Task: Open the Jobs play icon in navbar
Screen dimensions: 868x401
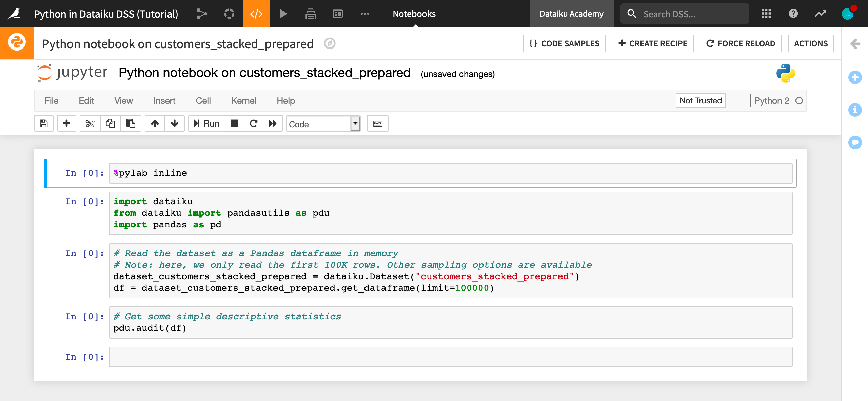Action: [283, 14]
